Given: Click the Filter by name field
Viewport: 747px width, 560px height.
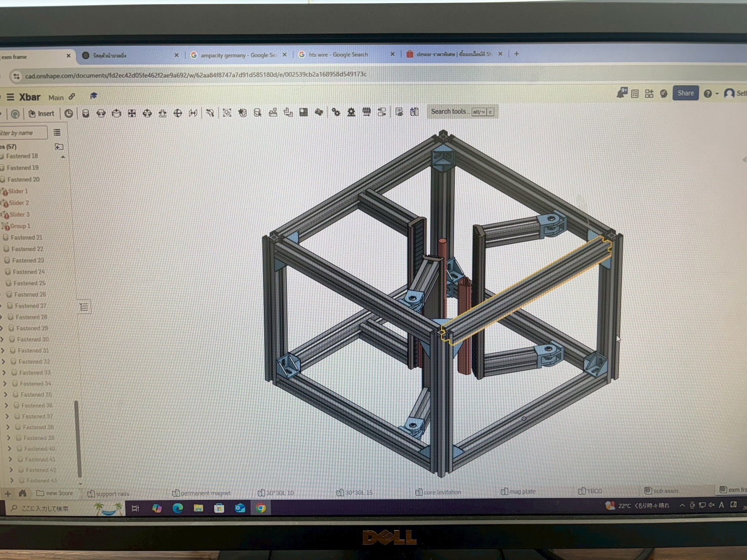Looking at the screenshot, I should click(x=23, y=132).
